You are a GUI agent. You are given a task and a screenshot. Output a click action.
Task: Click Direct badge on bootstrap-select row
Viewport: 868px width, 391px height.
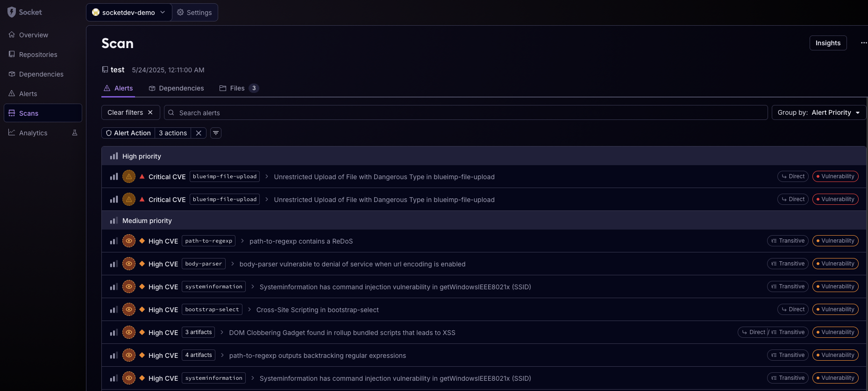tap(793, 309)
